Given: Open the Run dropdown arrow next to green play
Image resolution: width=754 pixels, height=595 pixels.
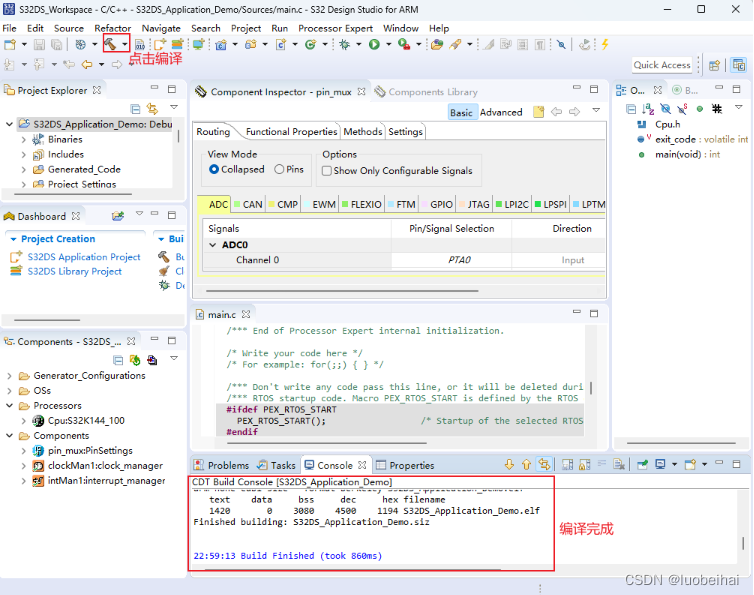Looking at the screenshot, I should 388,45.
